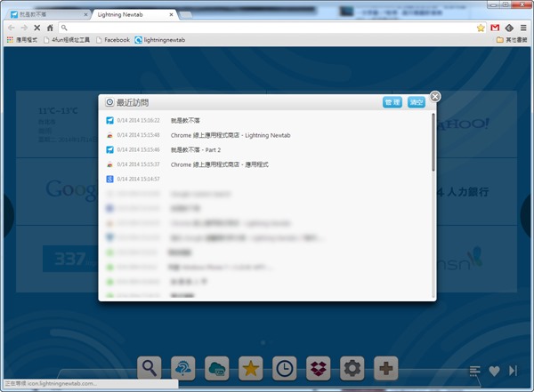Click the diamond-shaped extension icon

(x=509, y=28)
